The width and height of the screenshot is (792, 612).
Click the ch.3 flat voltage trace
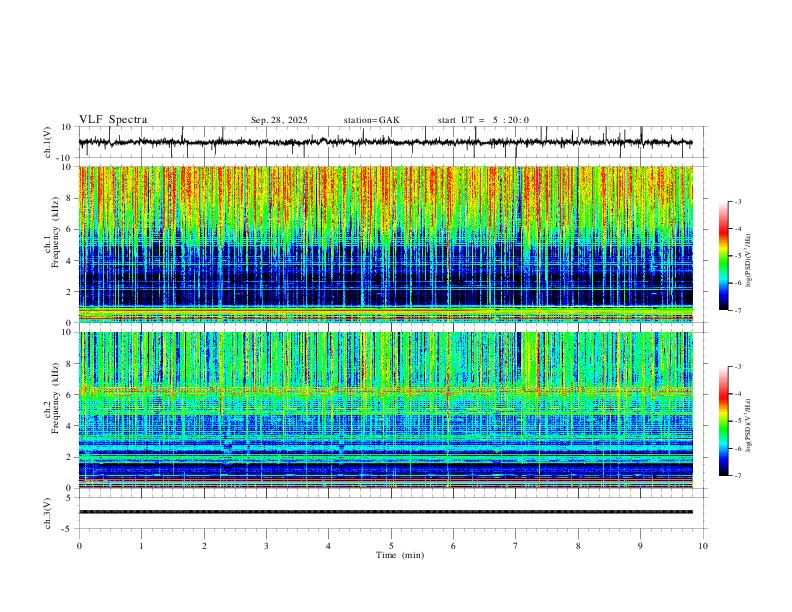[x=385, y=512]
